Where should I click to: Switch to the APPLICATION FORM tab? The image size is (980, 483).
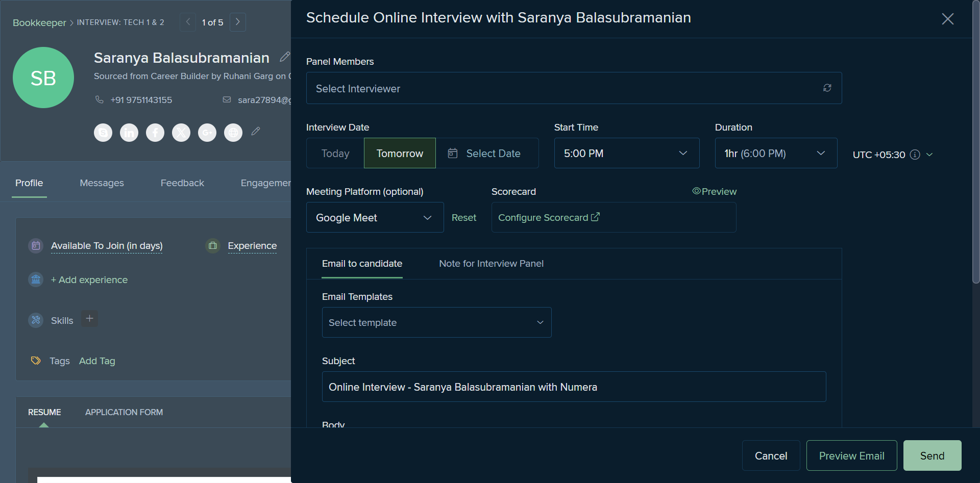pyautogui.click(x=124, y=412)
